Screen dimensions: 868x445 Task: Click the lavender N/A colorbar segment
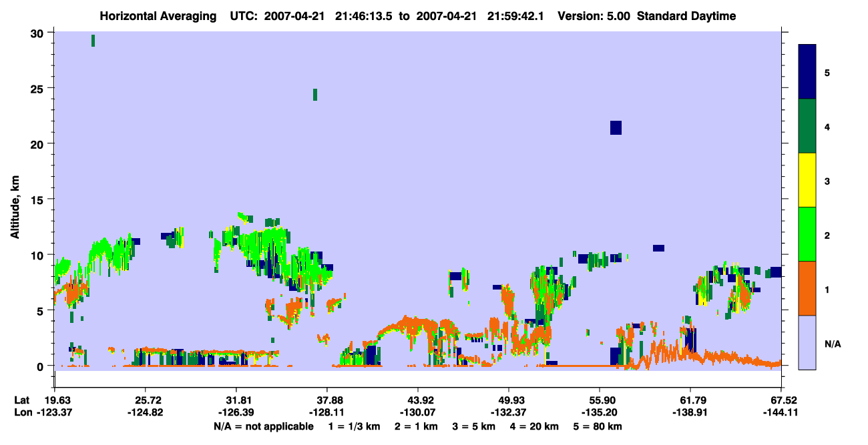807,342
